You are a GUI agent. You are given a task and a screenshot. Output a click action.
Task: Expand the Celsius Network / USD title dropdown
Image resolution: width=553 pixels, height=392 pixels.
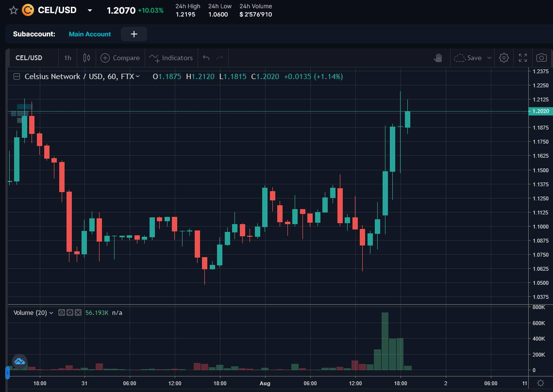click(137, 77)
